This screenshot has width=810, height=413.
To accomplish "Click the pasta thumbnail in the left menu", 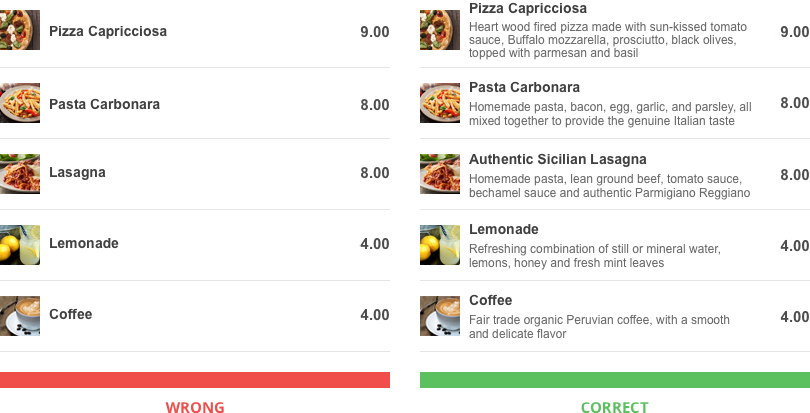I will point(20,103).
